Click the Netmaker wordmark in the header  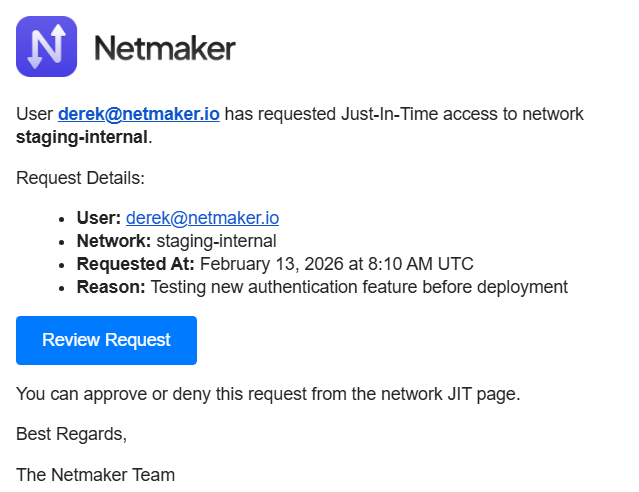click(165, 47)
